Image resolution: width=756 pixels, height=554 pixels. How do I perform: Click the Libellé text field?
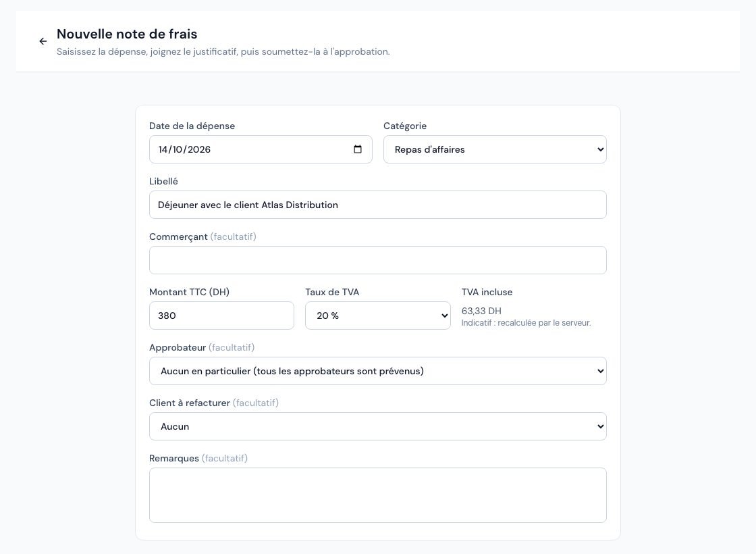click(377, 205)
